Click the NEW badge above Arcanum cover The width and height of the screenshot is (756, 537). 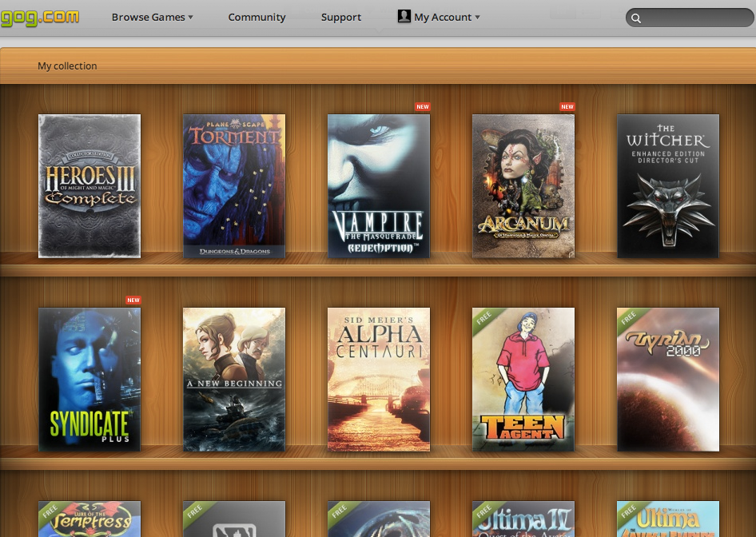click(567, 106)
